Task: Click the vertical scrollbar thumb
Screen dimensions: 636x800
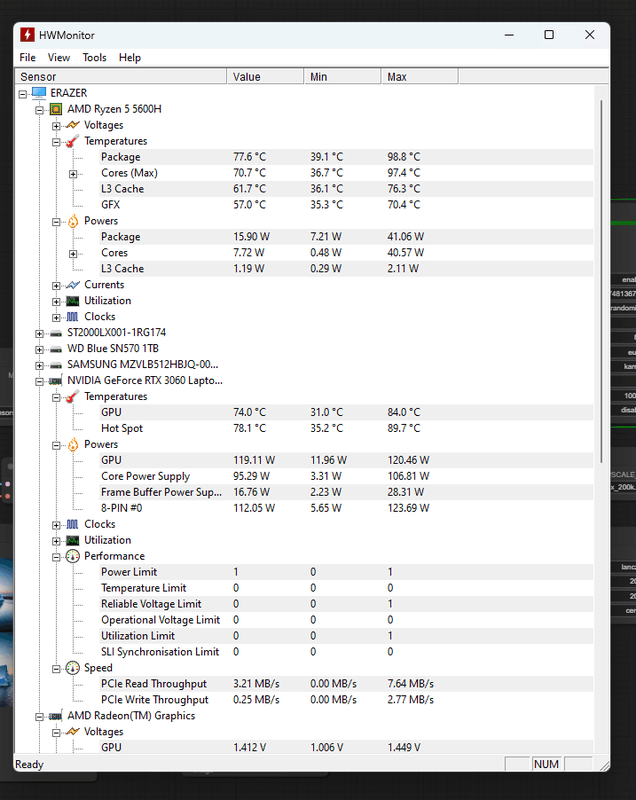Action: click(602, 281)
